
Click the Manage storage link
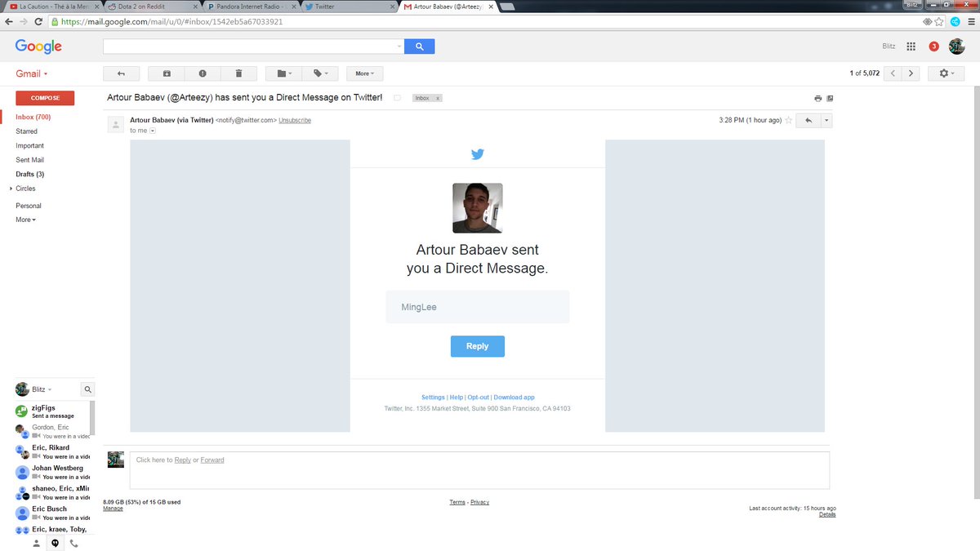tap(113, 509)
